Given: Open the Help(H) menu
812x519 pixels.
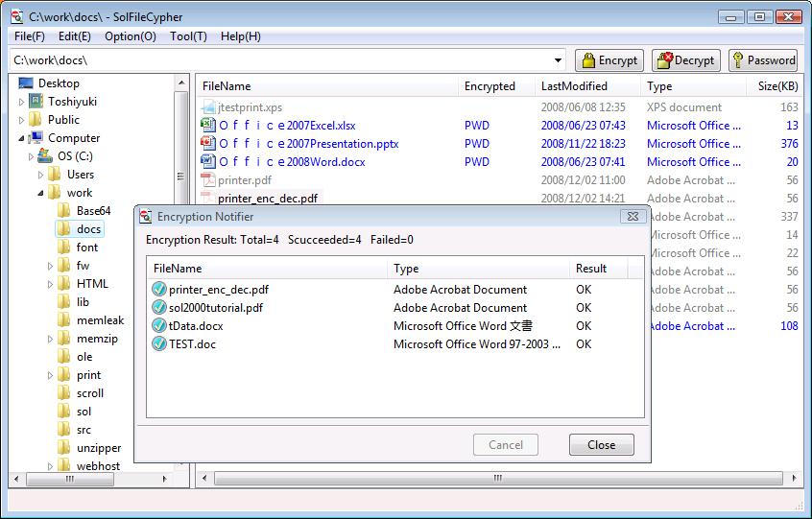Looking at the screenshot, I should pos(240,36).
